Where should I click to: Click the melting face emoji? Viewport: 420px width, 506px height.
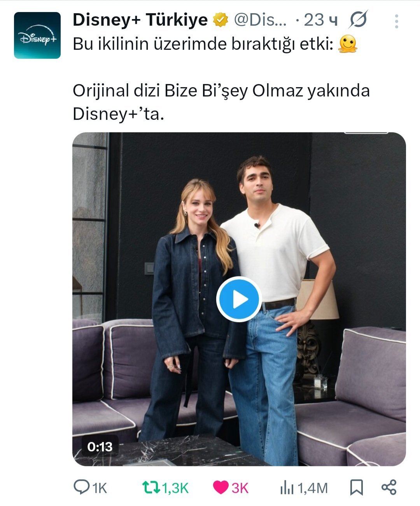[348, 44]
